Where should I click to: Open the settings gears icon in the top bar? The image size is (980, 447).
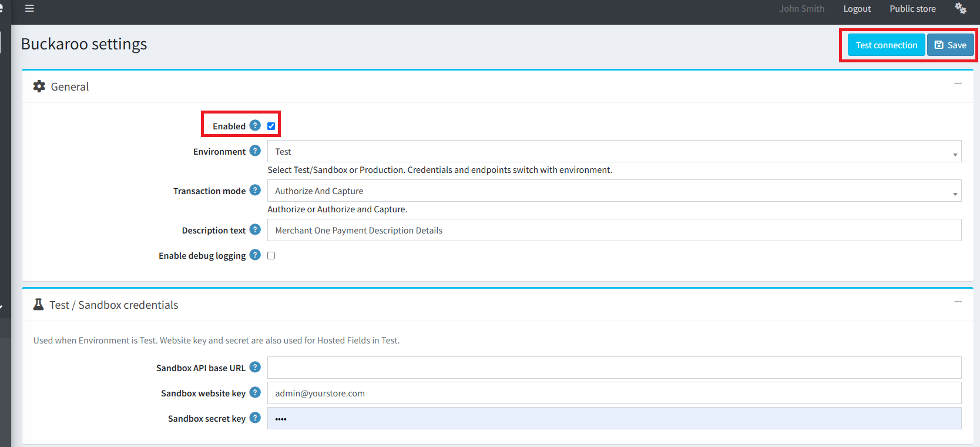click(961, 8)
